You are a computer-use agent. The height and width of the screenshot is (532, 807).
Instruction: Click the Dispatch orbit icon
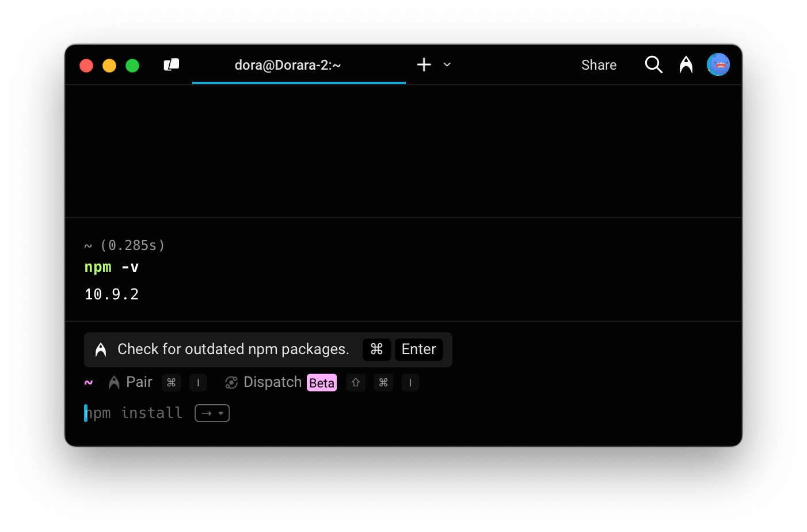pos(231,383)
